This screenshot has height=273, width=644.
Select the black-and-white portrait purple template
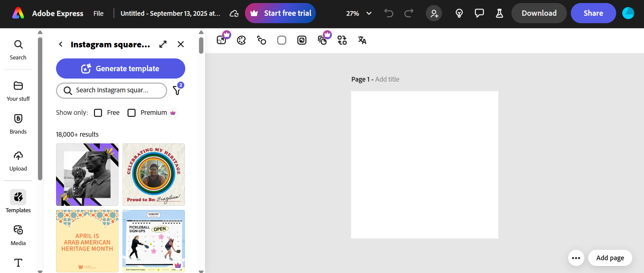[87, 175]
